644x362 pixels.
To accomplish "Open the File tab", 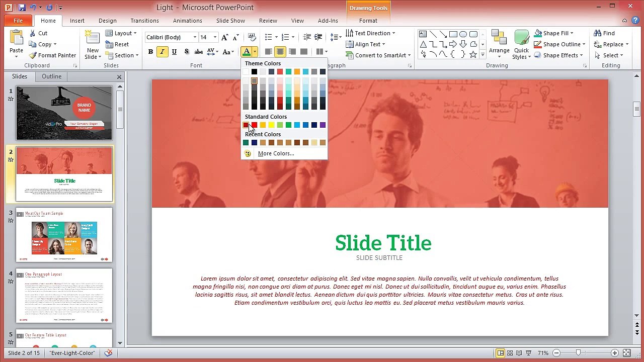I will click(x=18, y=21).
